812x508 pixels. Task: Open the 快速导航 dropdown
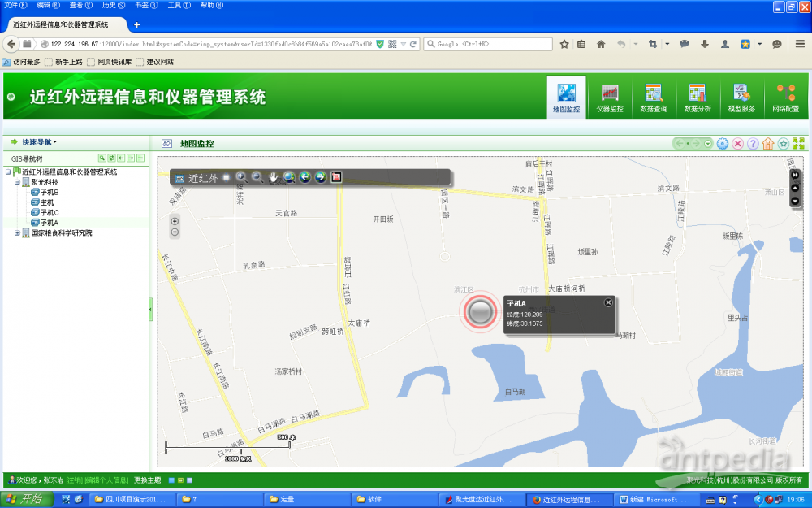(x=39, y=142)
